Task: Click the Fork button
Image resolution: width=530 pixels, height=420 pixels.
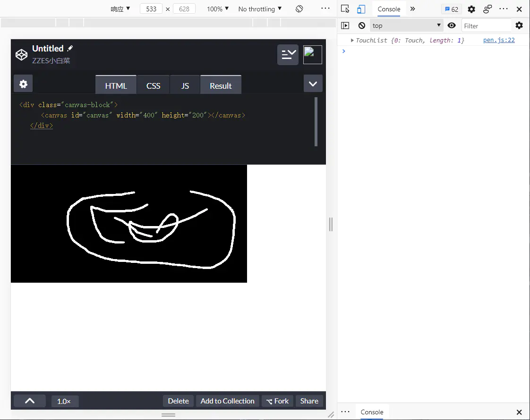Action: (x=277, y=401)
